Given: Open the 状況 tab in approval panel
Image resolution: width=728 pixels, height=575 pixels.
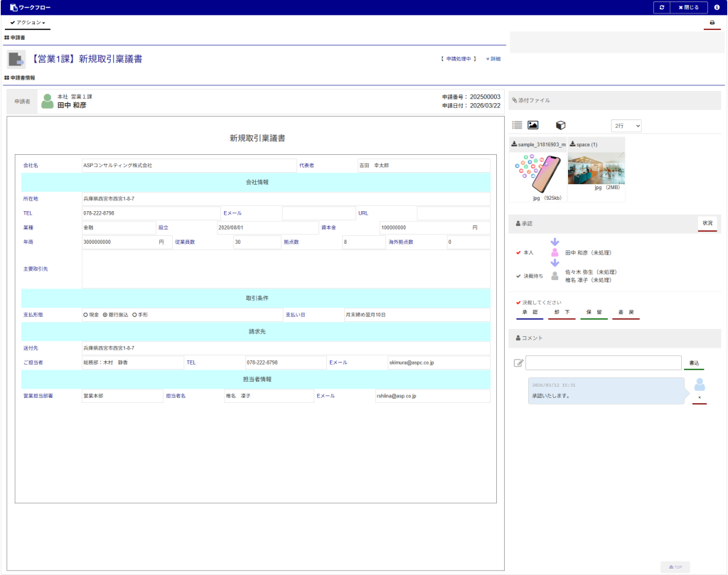Looking at the screenshot, I should click(x=707, y=223).
